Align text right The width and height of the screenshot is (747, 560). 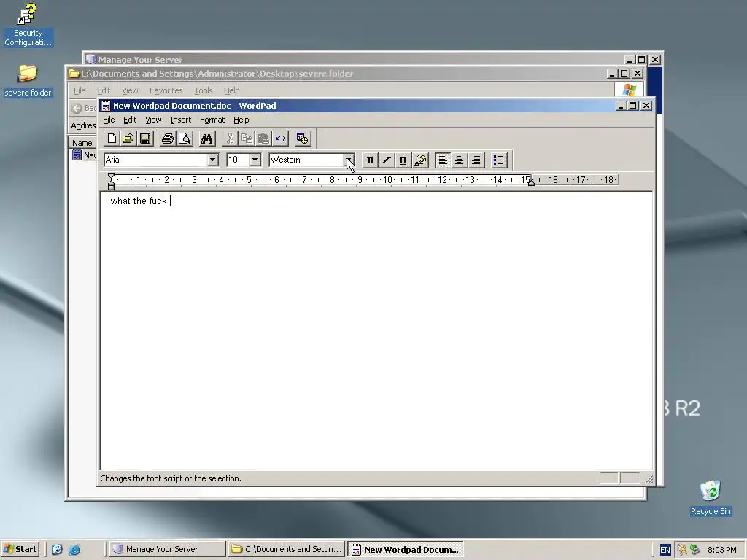click(x=476, y=160)
